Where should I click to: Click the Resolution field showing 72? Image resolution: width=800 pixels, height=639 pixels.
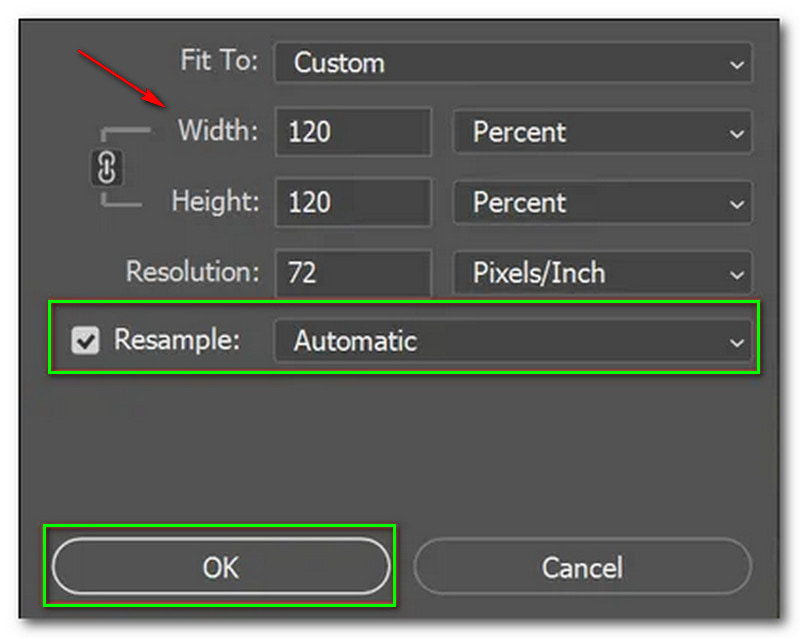pos(350,273)
